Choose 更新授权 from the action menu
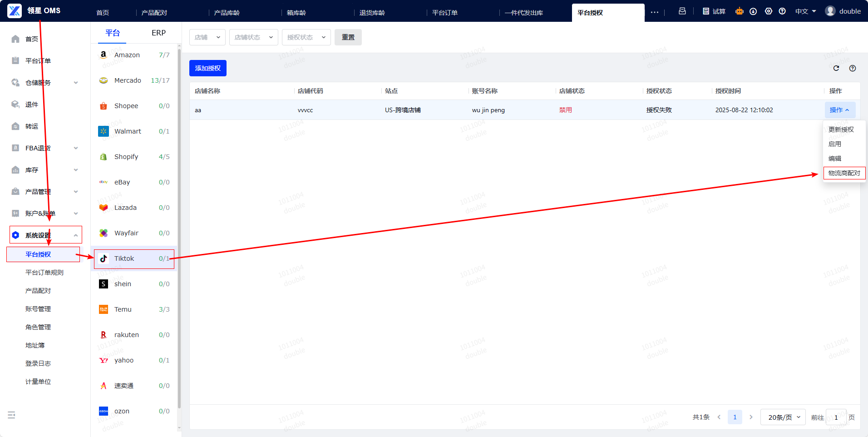The width and height of the screenshot is (868, 437). [841, 129]
